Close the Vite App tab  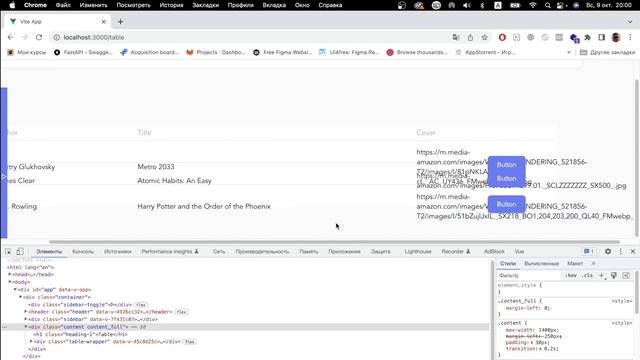point(104,22)
